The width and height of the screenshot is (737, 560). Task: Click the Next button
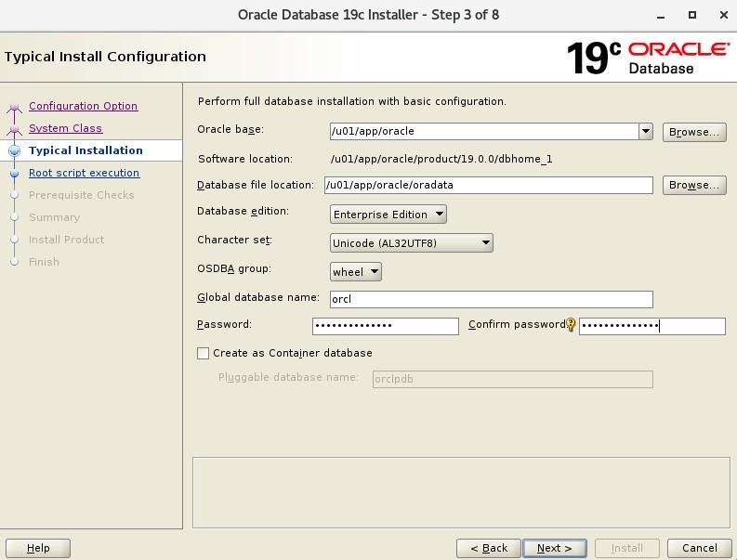[x=554, y=548]
